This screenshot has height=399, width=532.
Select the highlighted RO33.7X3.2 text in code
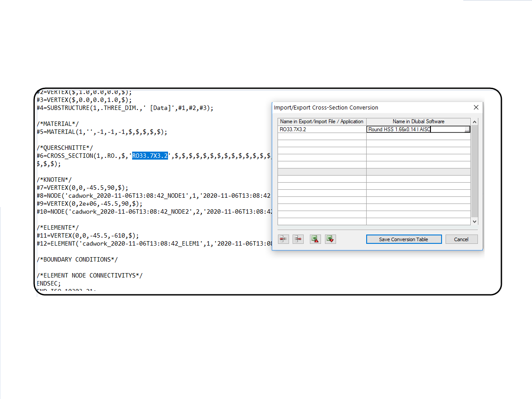pyautogui.click(x=149, y=156)
